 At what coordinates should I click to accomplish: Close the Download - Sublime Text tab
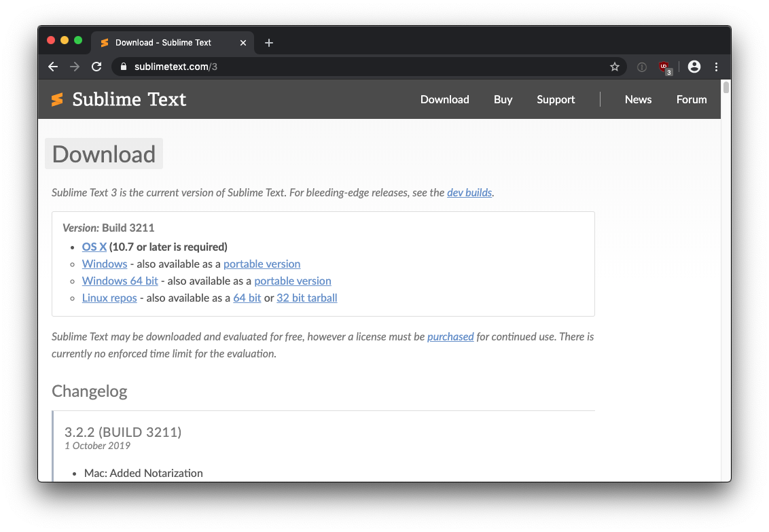point(243,43)
